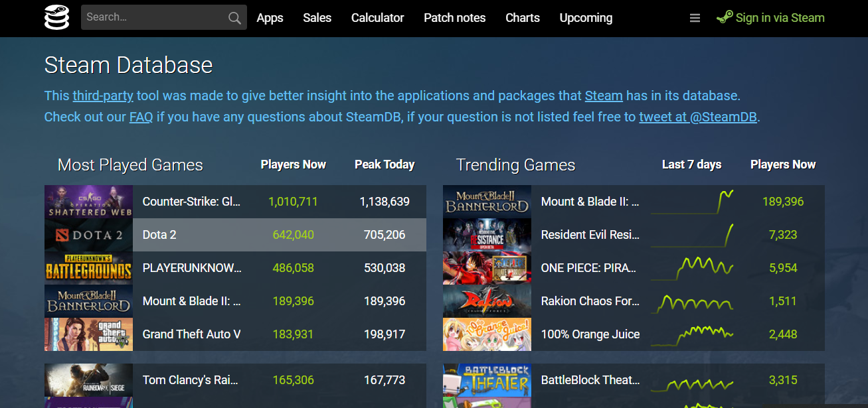Screen dimensions: 868x408
Task: Open Counter-Strike Shattered Web thumbnail
Action: pyautogui.click(x=88, y=202)
